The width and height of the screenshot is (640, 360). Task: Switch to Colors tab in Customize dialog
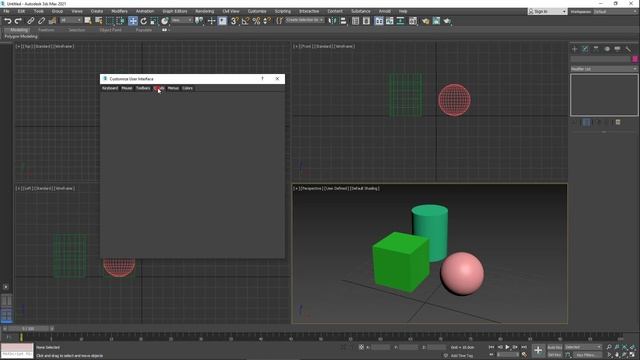point(187,88)
